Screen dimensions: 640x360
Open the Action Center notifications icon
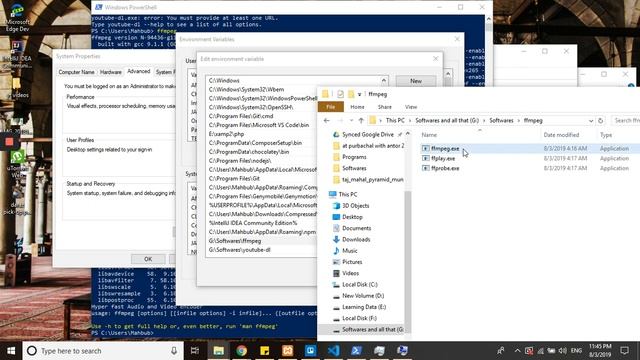(x=624, y=351)
